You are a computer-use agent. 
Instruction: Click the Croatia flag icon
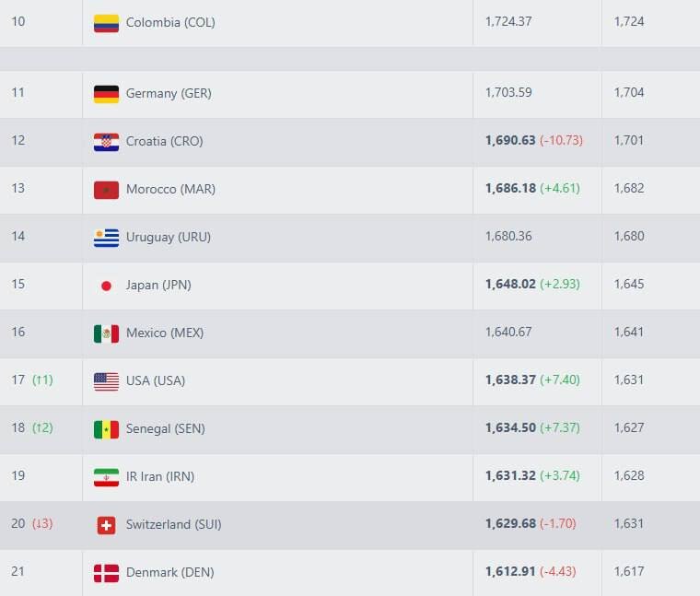(106, 142)
